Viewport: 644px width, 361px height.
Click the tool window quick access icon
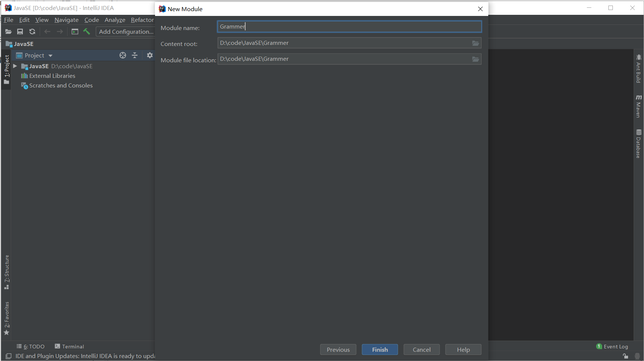point(9,356)
